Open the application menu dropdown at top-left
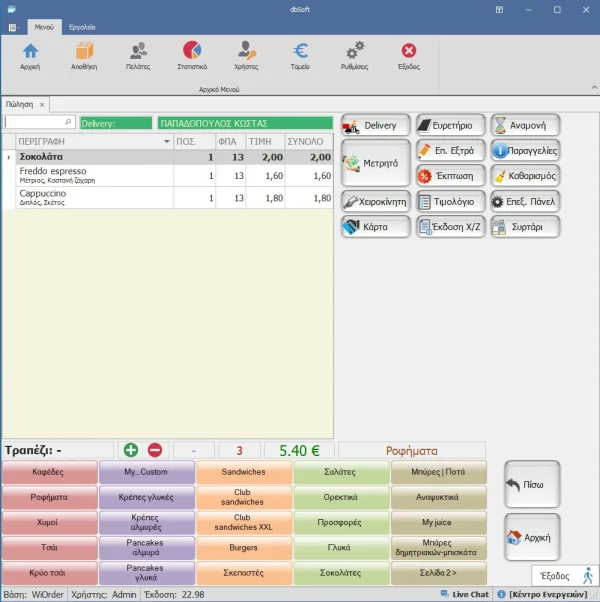This screenshot has height=602, width=600. [x=13, y=27]
